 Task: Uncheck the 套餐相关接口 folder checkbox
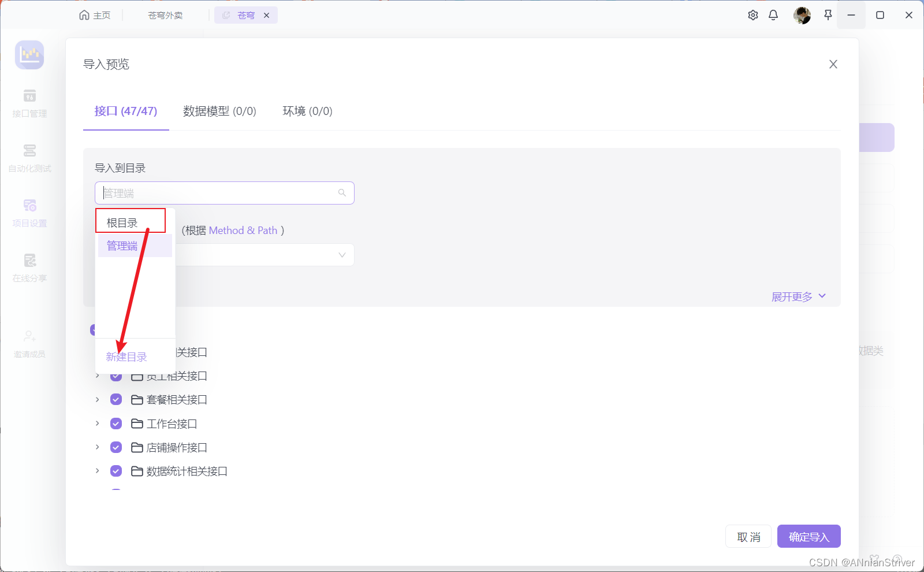point(116,399)
